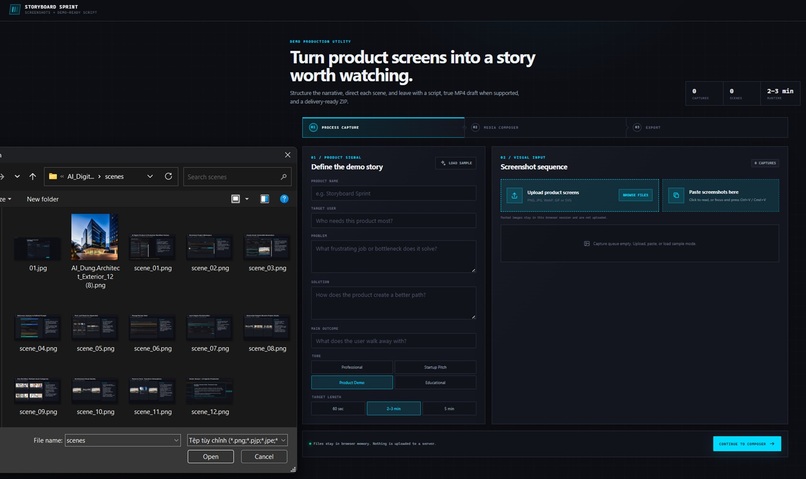Viewport: 806px width, 479px height.
Task: Open the Organize menu dropdown
Action: point(6,199)
